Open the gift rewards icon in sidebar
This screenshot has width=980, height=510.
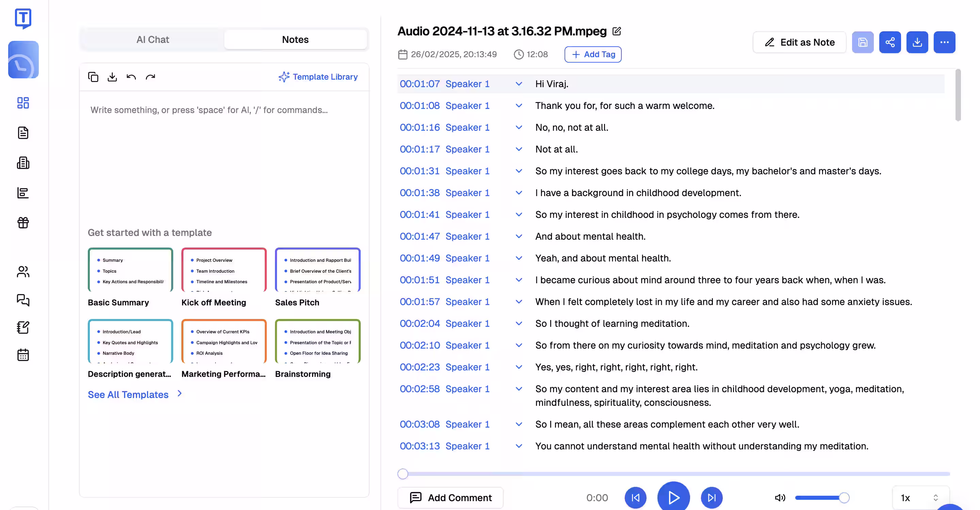(x=23, y=223)
